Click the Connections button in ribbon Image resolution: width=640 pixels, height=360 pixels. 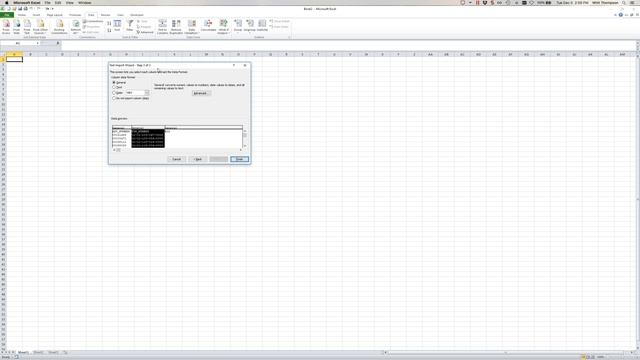(93, 21)
